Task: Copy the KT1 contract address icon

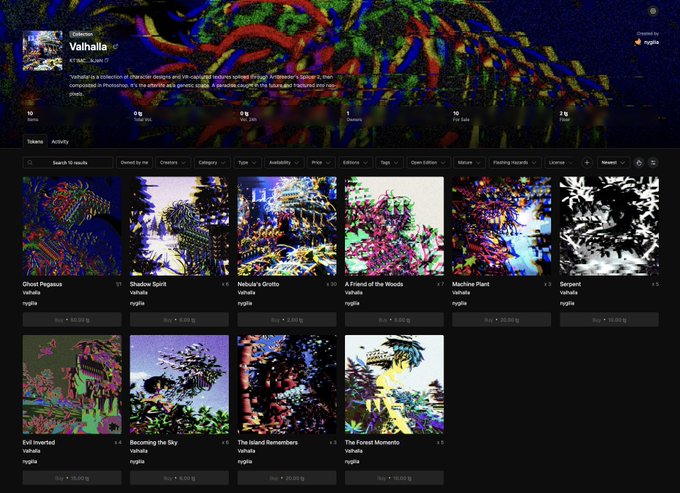Action: coord(107,61)
